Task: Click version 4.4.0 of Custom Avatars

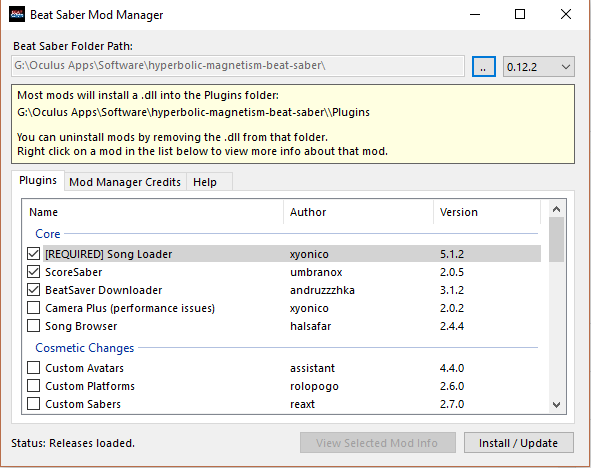Action: point(452,368)
